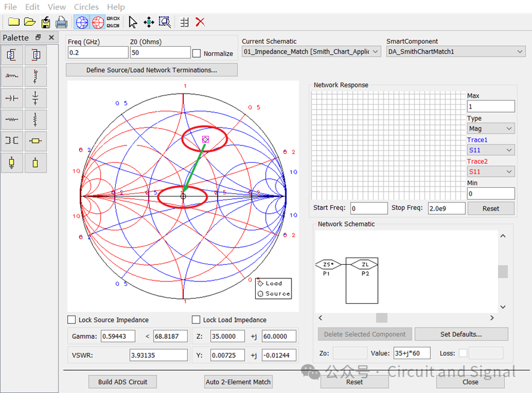
Task: Click the Close button at the bottom
Action: (470, 382)
